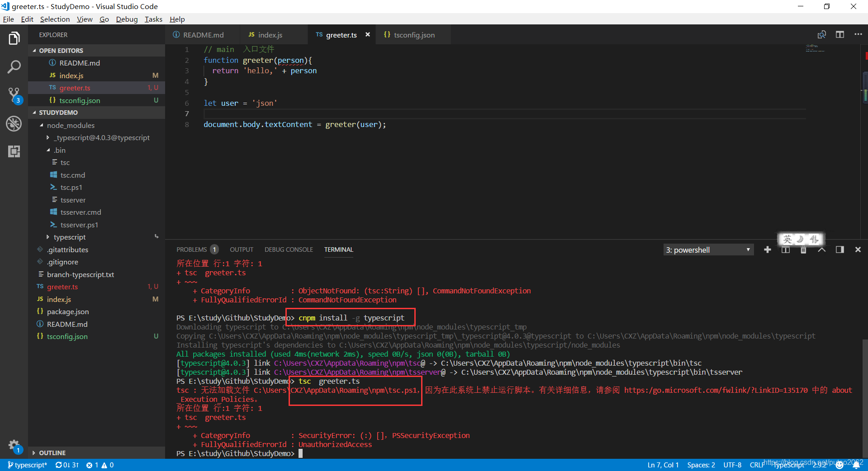
Task: Open the tsc.cmd file in .bin
Action: 73,175
